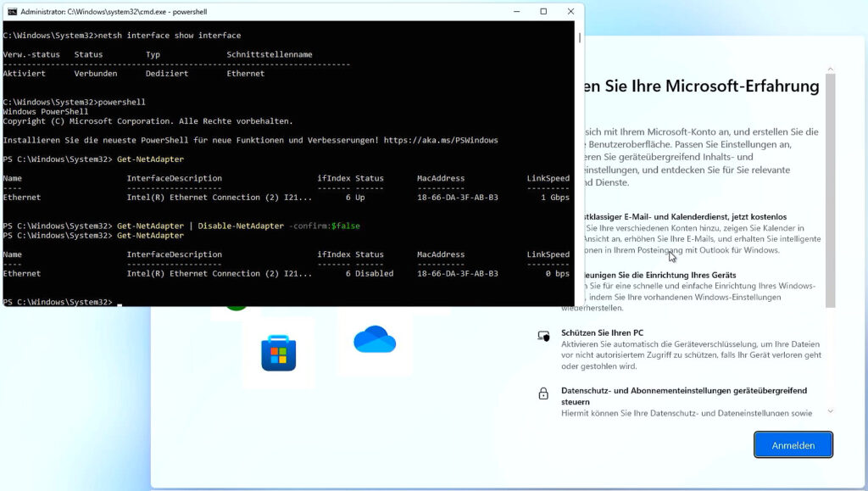Open the cmd window system menu icon

click(x=12, y=12)
